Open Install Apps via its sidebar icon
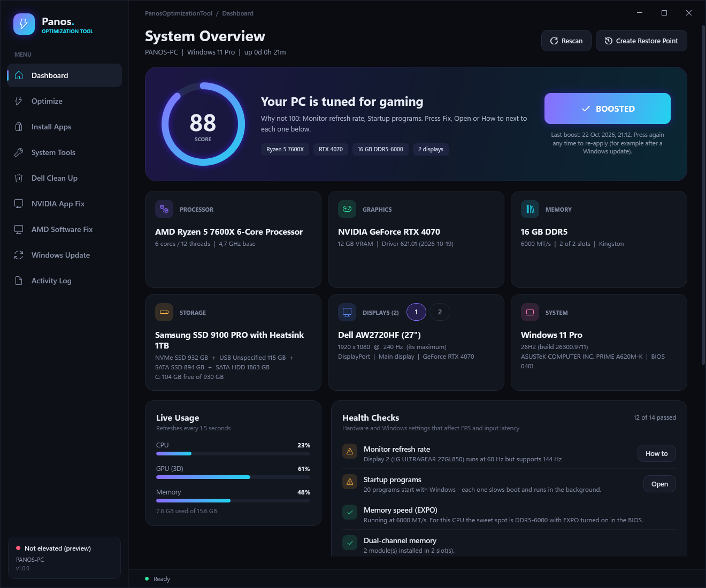Viewport: 706px width, 588px height. click(19, 127)
